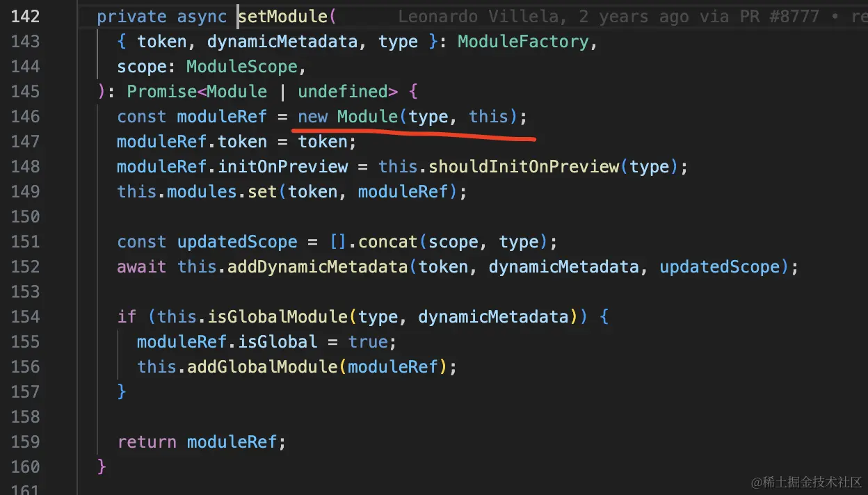Click the underlined Module constructor name
Viewport: 868px width, 495px height.
pyautogui.click(x=367, y=117)
